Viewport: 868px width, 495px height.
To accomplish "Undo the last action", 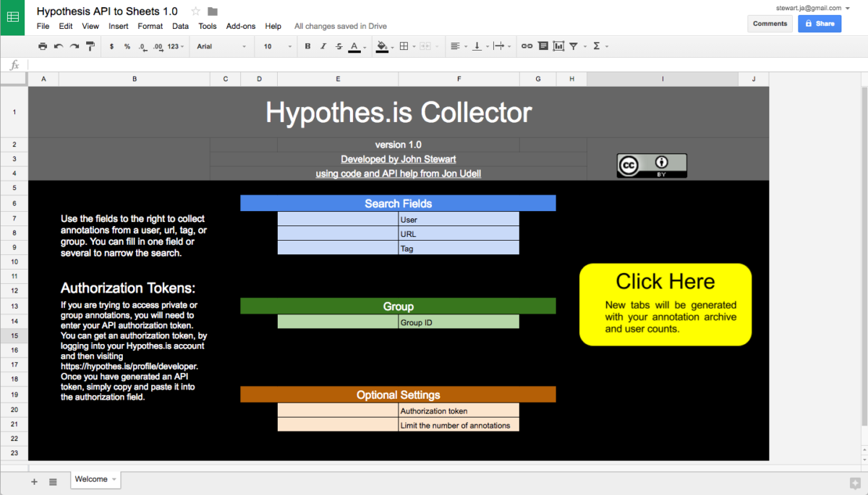I will tap(59, 46).
